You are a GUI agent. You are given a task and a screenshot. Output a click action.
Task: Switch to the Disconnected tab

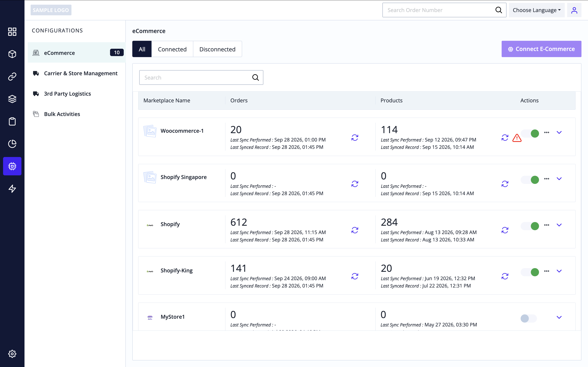[x=217, y=49]
